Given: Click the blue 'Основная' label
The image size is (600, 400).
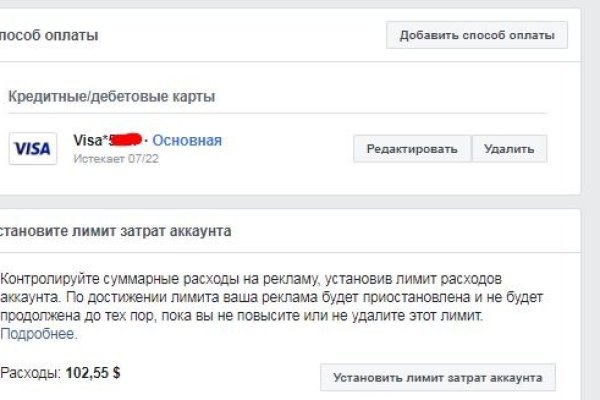Looking at the screenshot, I should click(187, 141).
